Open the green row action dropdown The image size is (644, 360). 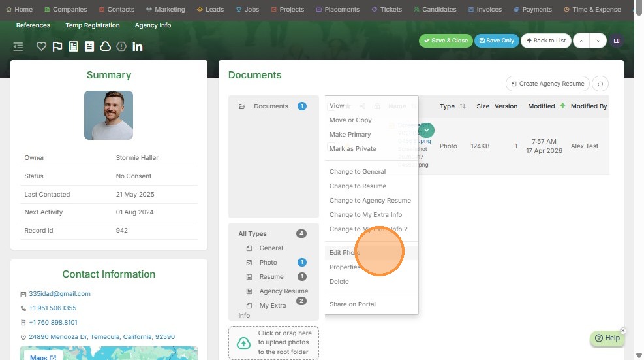(x=427, y=131)
